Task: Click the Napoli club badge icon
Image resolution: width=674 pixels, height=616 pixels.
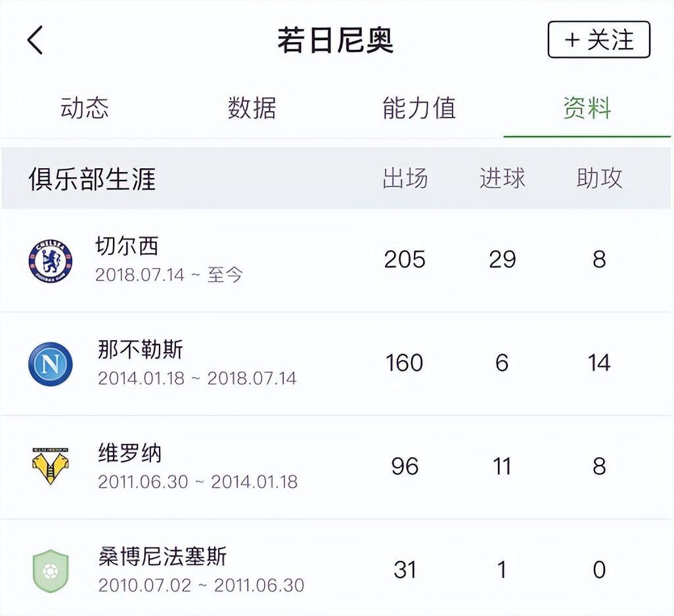Action: [x=51, y=362]
